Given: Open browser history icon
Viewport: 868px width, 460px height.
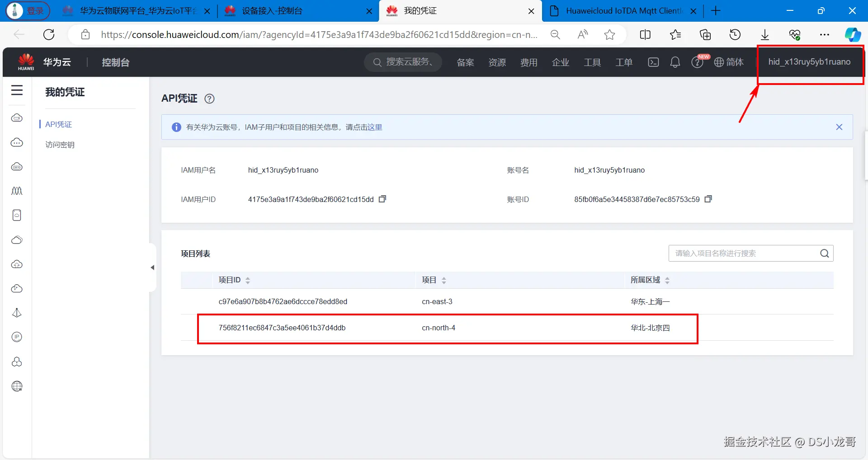Looking at the screenshot, I should (x=735, y=34).
